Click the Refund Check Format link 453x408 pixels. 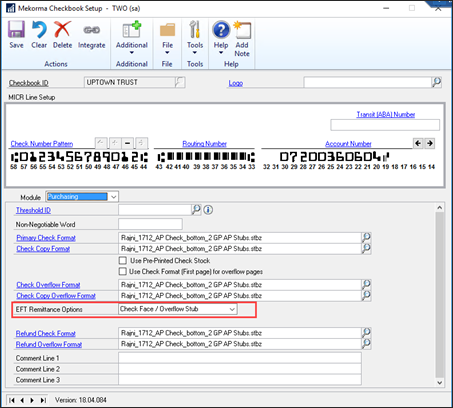46,333
